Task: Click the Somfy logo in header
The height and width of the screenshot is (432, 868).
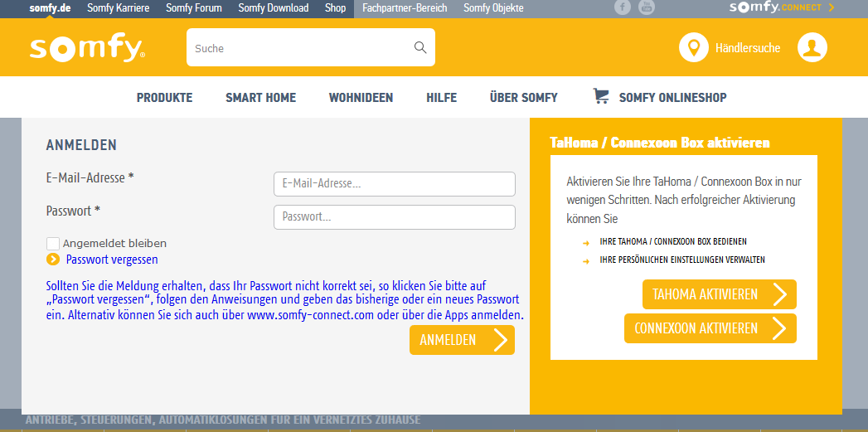Action: pyautogui.click(x=88, y=49)
